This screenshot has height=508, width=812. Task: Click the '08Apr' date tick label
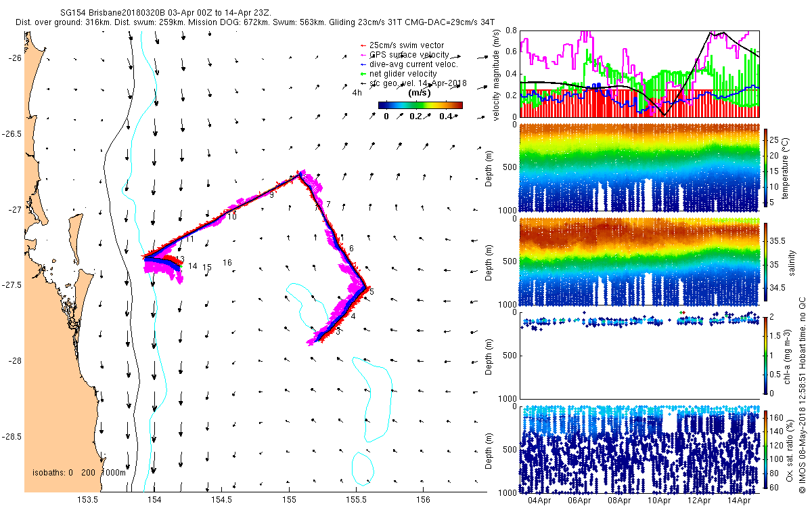620,501
